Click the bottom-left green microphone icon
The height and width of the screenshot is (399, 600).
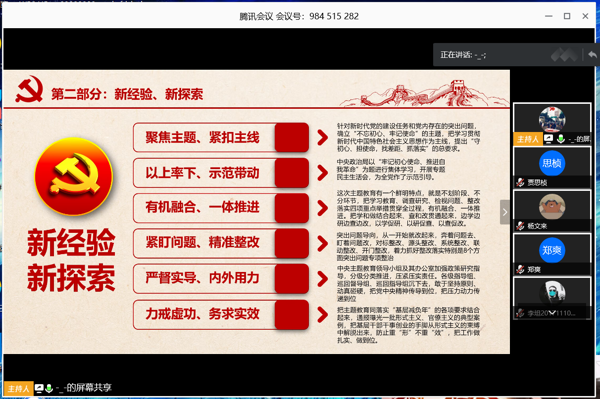49,388
